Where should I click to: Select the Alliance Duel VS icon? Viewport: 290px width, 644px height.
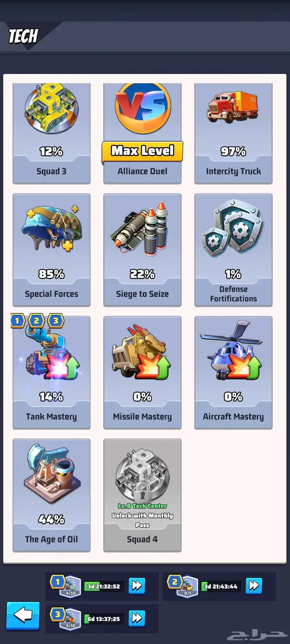pyautogui.click(x=143, y=107)
